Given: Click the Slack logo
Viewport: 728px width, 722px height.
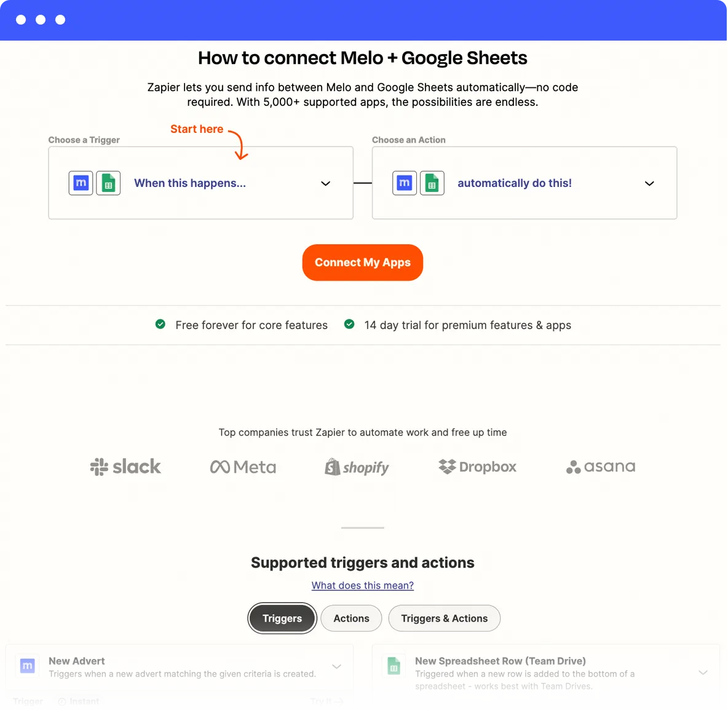Looking at the screenshot, I should 125,466.
